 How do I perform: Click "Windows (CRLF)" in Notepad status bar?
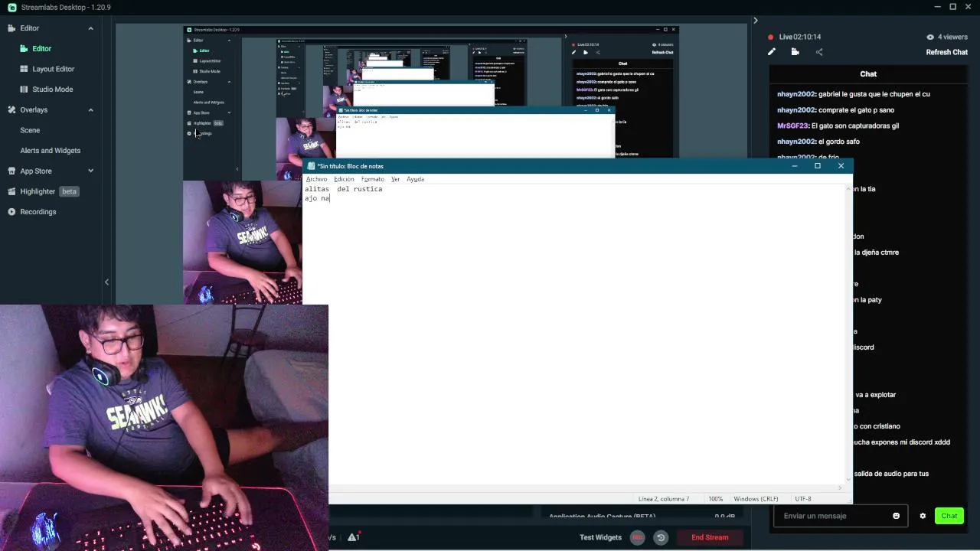pos(756,499)
